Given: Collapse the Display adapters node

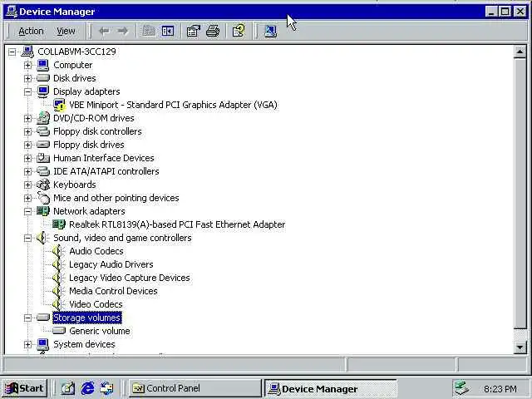Looking at the screenshot, I should point(27,91).
